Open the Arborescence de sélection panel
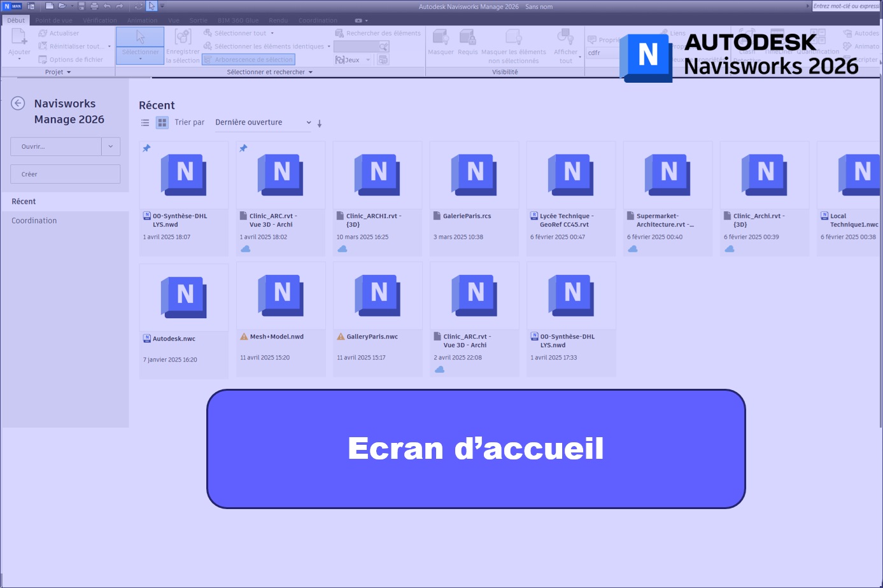 [x=248, y=59]
